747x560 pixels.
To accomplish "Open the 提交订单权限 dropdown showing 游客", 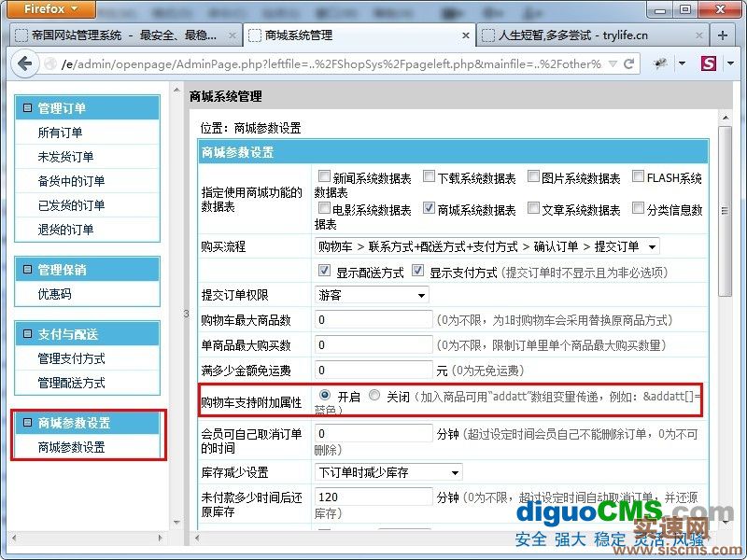I will click(372, 295).
